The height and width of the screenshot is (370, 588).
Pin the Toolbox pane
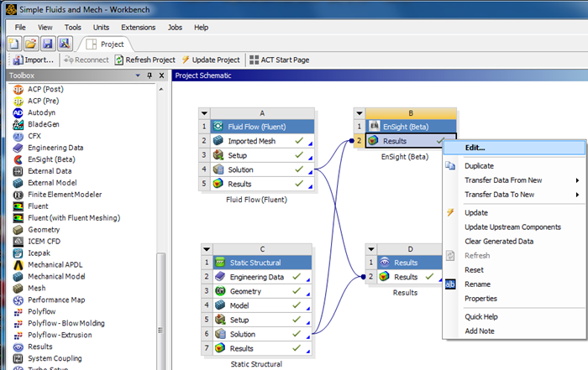[150, 76]
